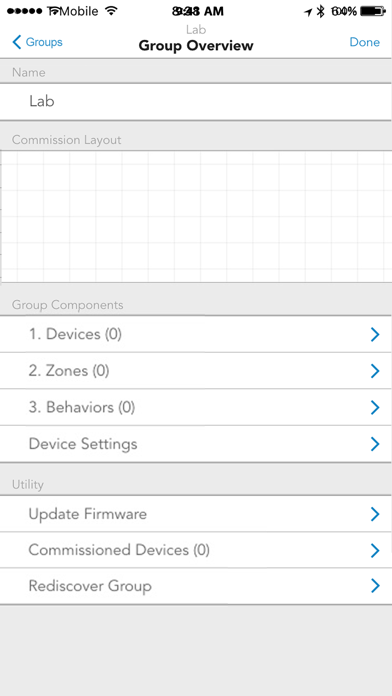Open the 2. Zones (0) item
Viewport: 392px width, 696px height.
196,371
